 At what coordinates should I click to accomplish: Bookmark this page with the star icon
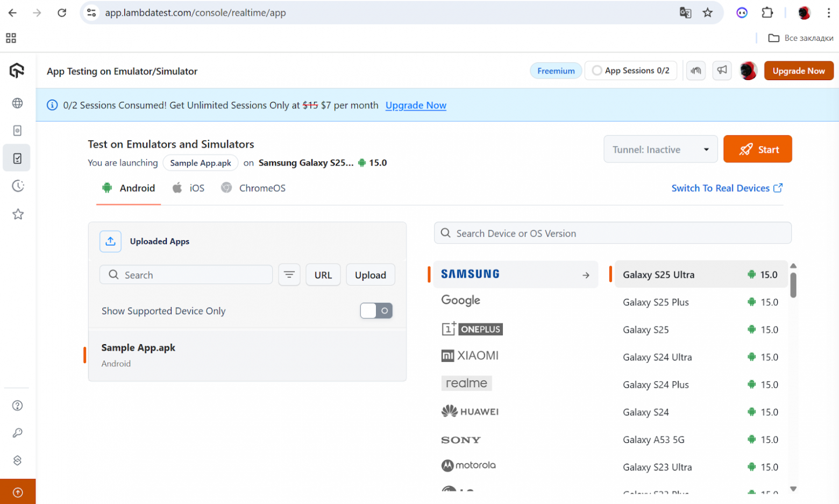pos(708,13)
